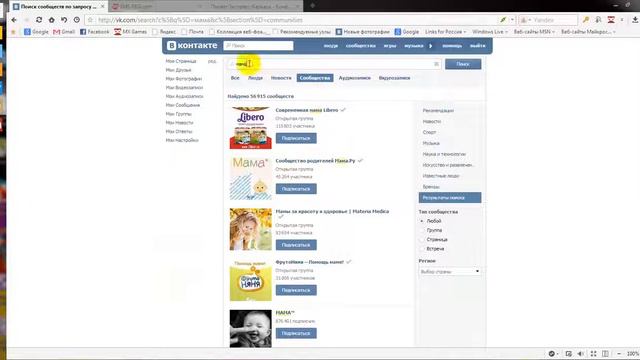This screenshot has height=360, width=640.
Task: Select the Любой community type radio
Action: [422, 221]
